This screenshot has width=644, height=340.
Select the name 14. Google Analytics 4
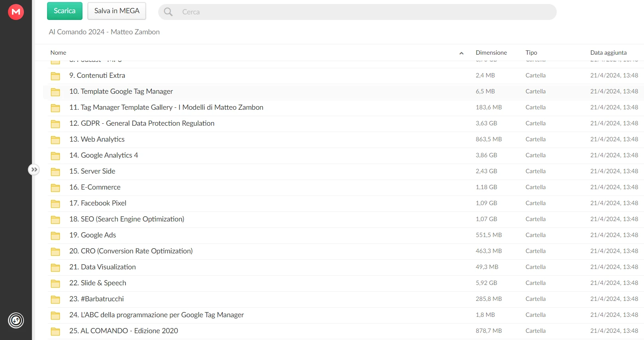coord(104,155)
